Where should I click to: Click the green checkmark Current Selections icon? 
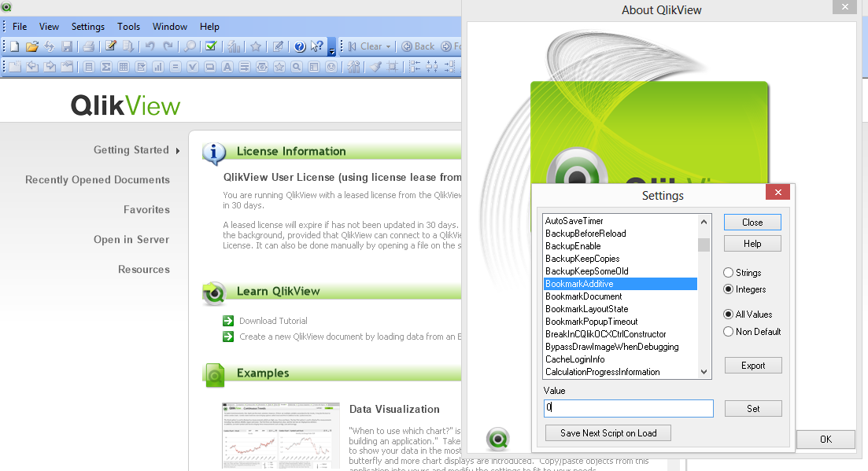pos(211,46)
